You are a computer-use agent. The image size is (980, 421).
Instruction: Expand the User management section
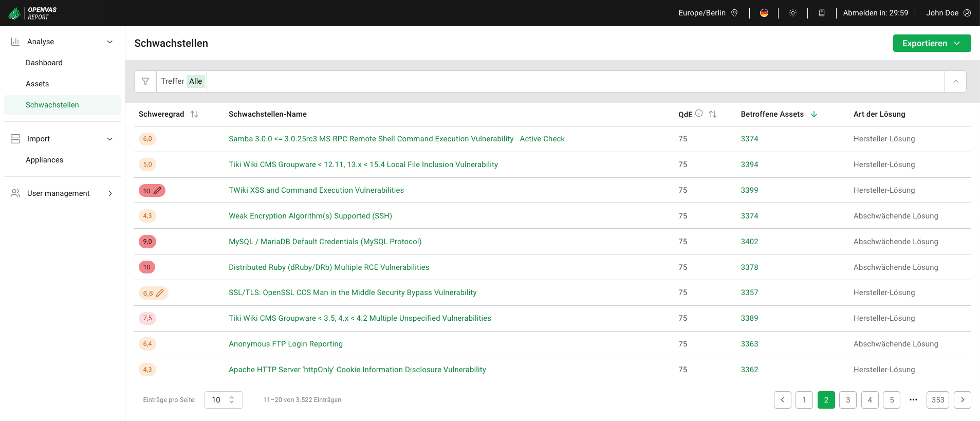tap(109, 193)
